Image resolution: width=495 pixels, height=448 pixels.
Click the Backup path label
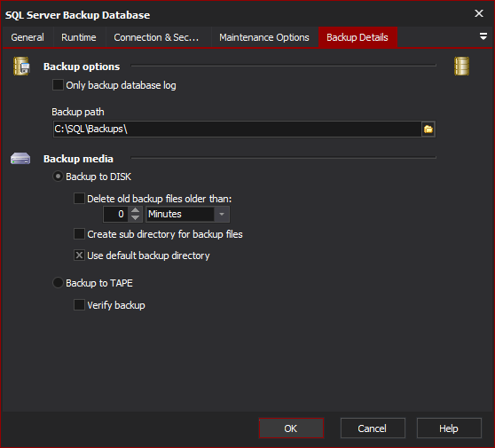pos(78,112)
